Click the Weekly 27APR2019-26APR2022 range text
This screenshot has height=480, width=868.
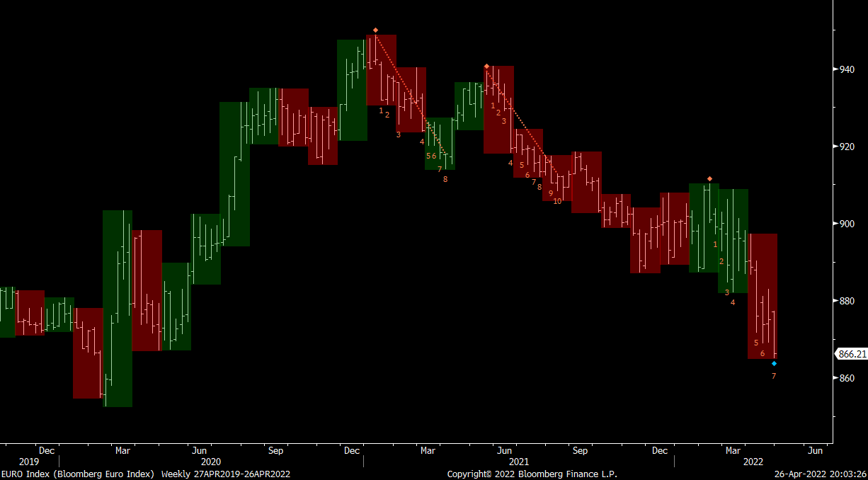click(226, 474)
